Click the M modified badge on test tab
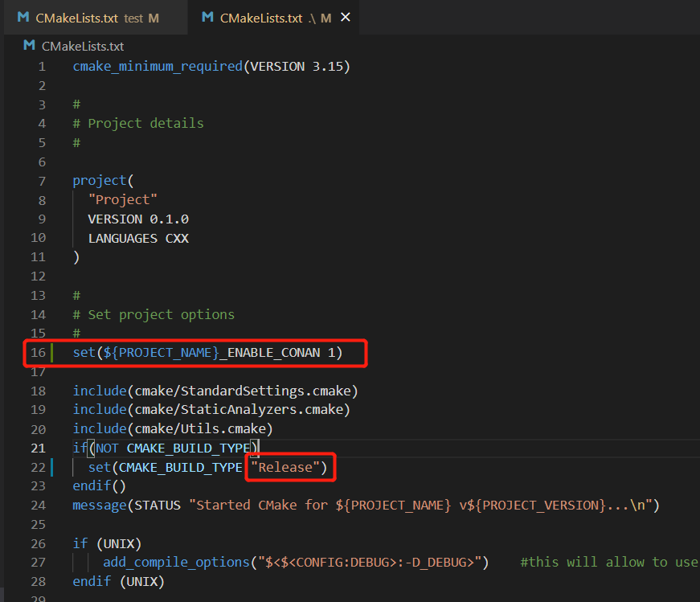The width and height of the screenshot is (700, 602). (x=154, y=18)
